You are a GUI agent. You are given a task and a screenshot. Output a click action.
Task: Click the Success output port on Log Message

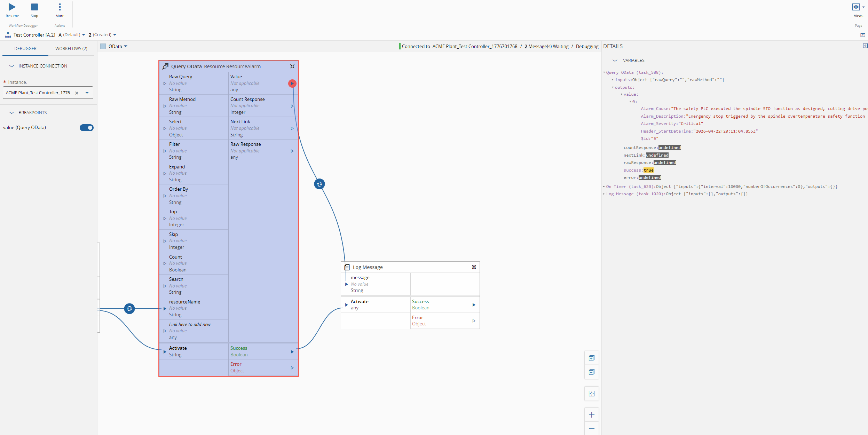click(x=474, y=304)
